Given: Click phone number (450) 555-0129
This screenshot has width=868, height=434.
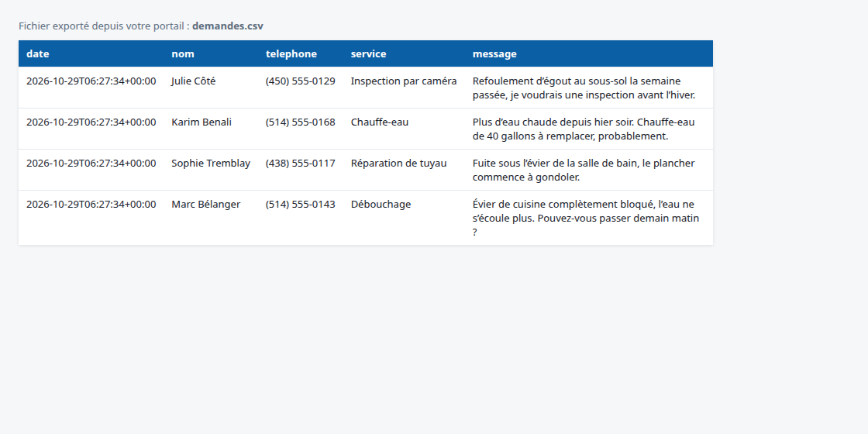Looking at the screenshot, I should click(300, 81).
